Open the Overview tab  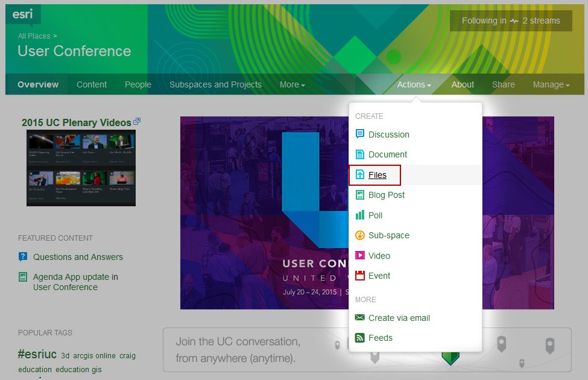tap(38, 84)
